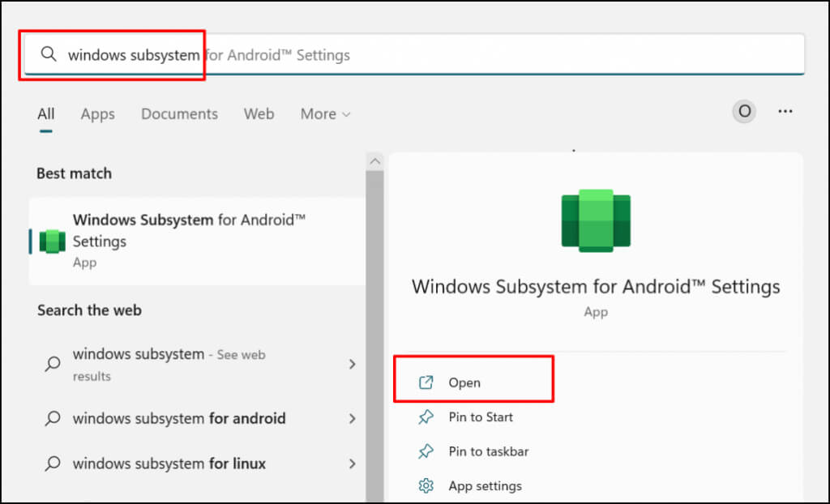Click the green Android subsystem icon in best match
Image resolution: width=830 pixels, height=504 pixels.
(x=53, y=241)
